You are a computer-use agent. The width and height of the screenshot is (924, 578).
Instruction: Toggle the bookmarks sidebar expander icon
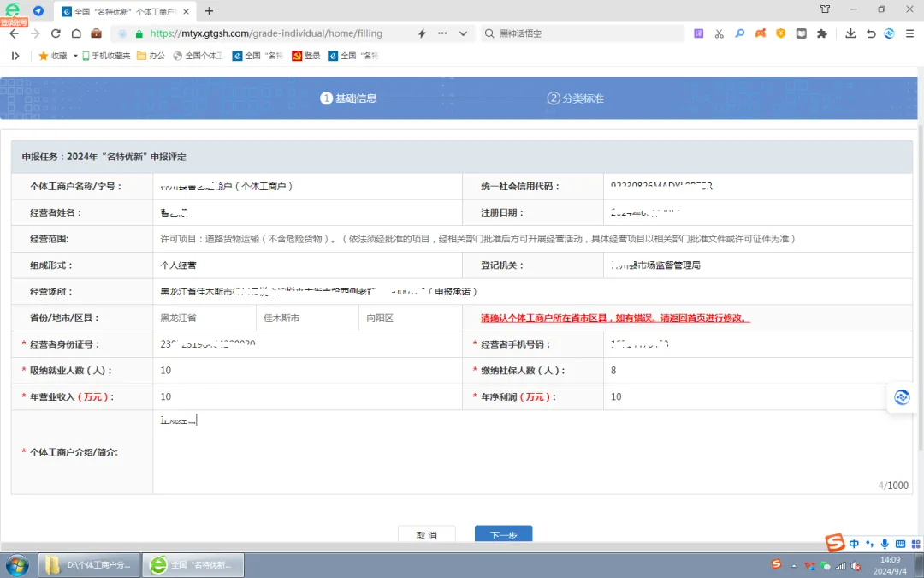pyautogui.click(x=15, y=56)
